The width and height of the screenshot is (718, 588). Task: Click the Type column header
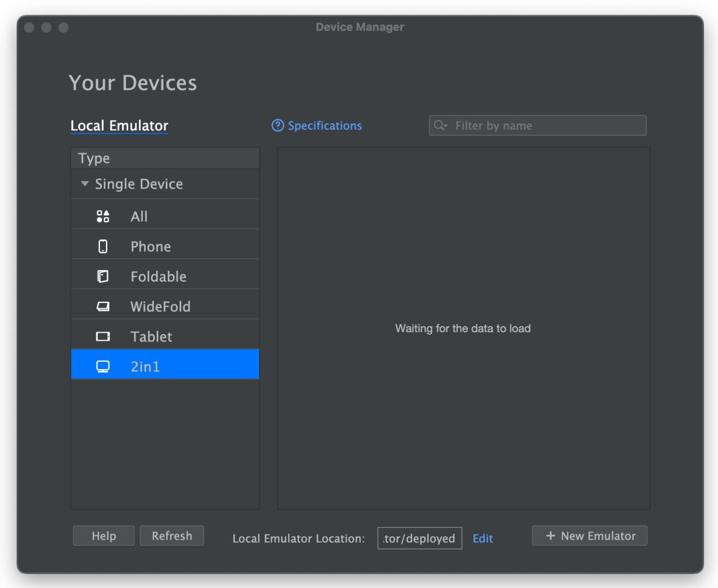pyautogui.click(x=165, y=158)
